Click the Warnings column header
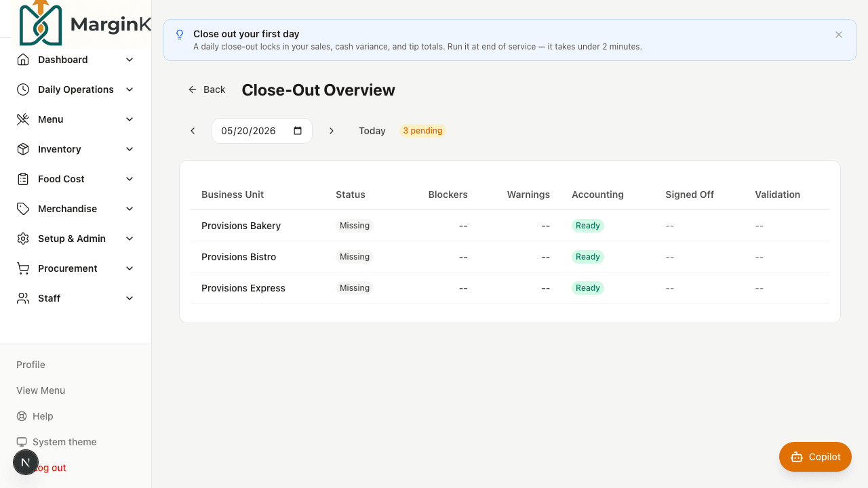 [528, 195]
